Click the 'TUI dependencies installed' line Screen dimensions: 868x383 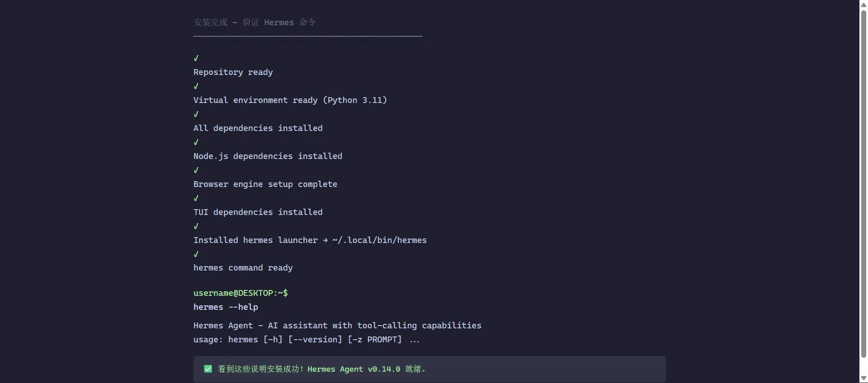[x=258, y=212]
